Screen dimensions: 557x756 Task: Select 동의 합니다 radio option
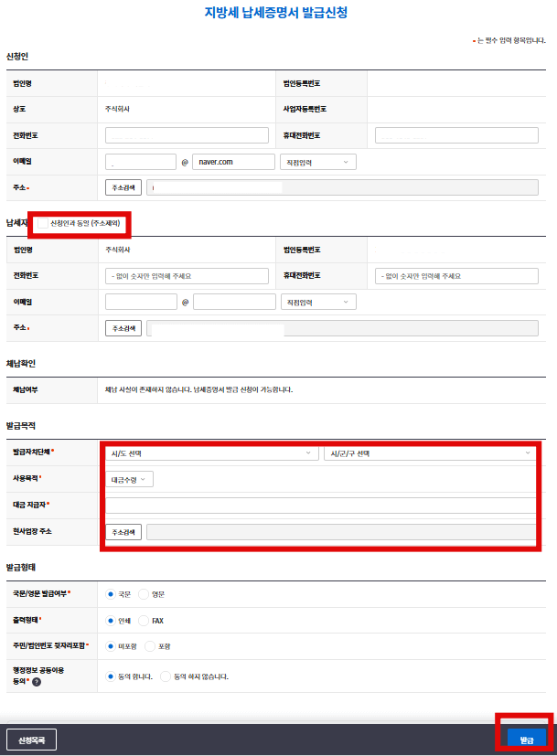[111, 676]
